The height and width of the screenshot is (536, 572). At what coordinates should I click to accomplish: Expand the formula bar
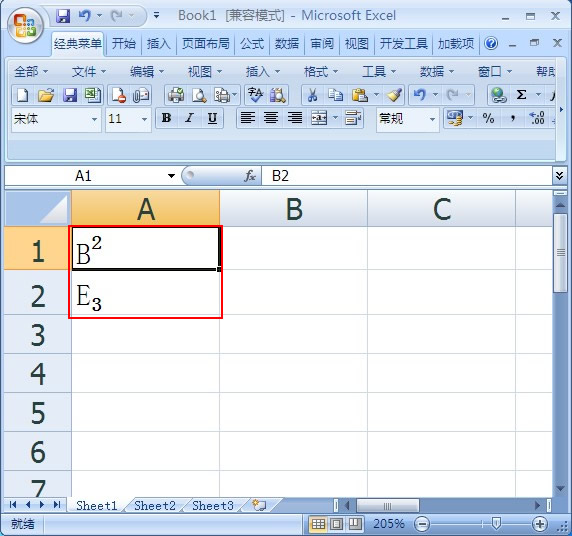click(x=559, y=176)
